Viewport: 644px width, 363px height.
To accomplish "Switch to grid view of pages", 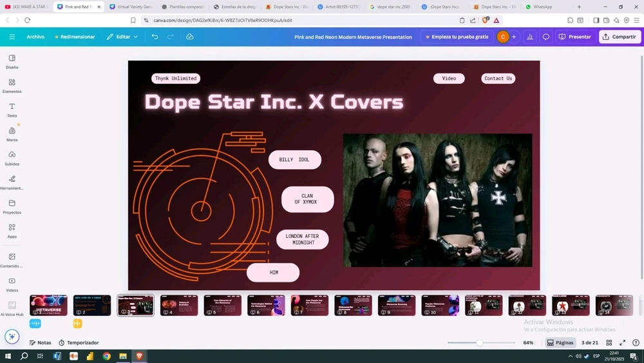I will (x=609, y=343).
